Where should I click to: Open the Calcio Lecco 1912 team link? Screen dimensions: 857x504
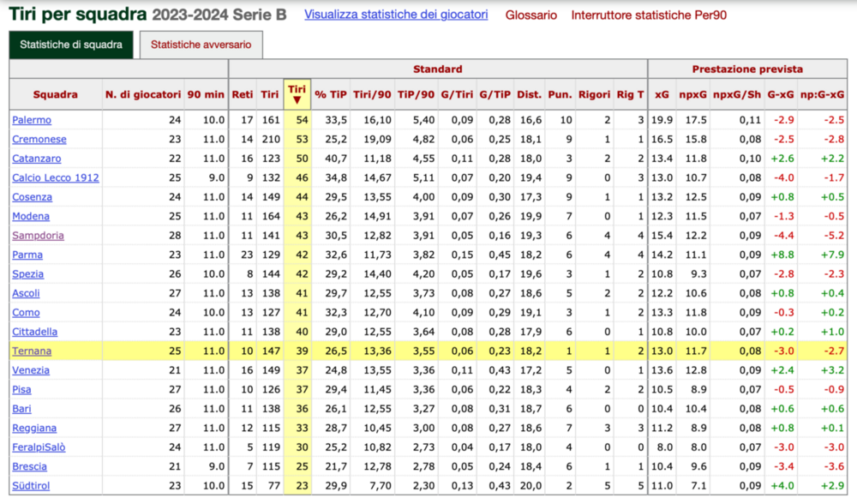[x=56, y=177]
